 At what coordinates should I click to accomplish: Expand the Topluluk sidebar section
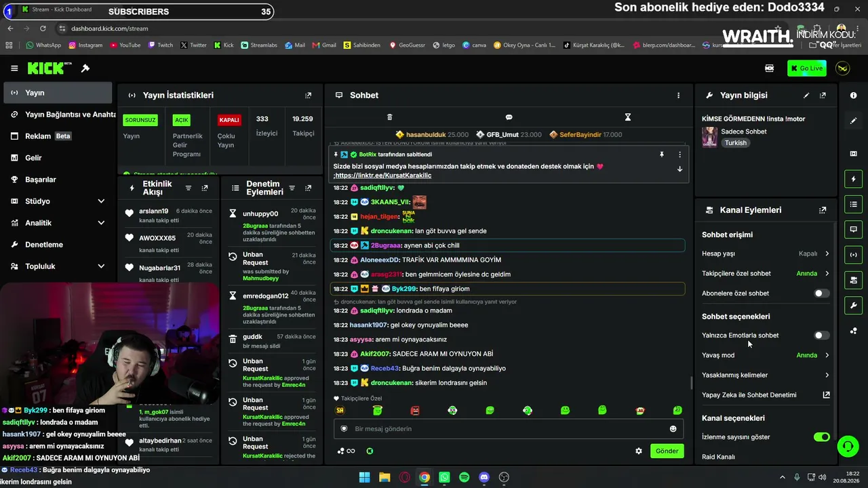click(x=101, y=266)
